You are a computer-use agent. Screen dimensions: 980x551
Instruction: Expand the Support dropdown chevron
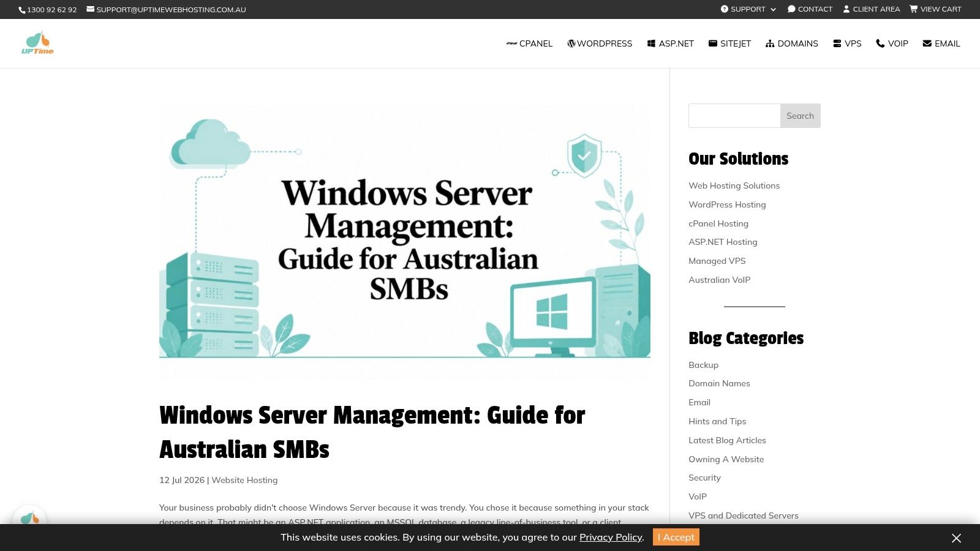point(773,10)
